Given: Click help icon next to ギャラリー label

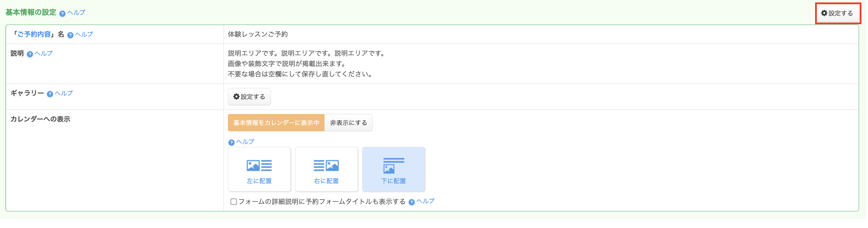Looking at the screenshot, I should pyautogui.click(x=50, y=94).
